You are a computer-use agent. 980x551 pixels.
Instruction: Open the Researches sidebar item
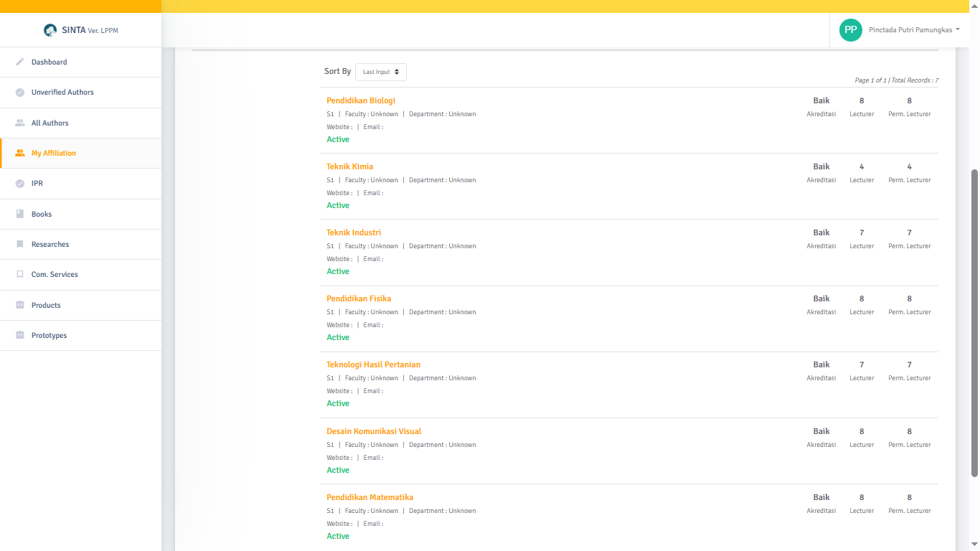click(80, 245)
